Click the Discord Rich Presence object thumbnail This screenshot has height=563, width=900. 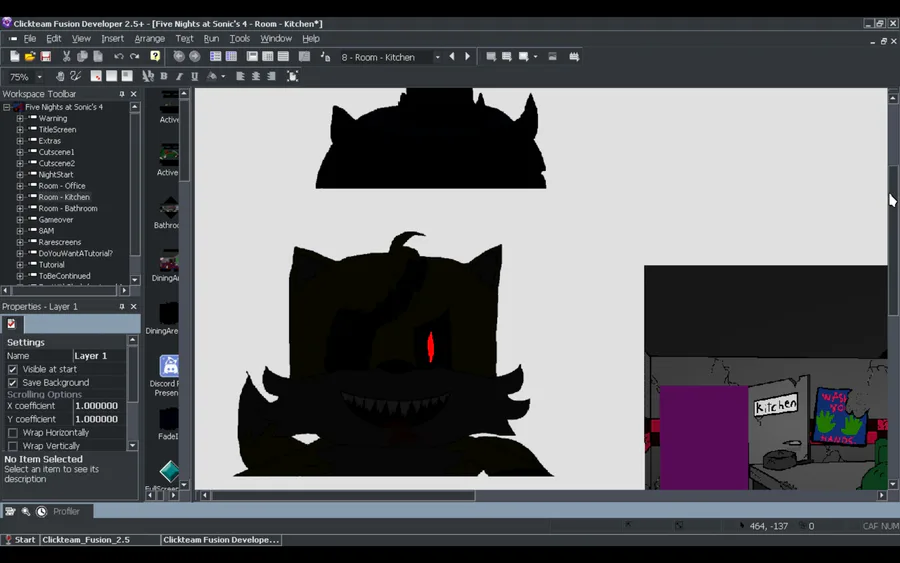pyautogui.click(x=169, y=366)
